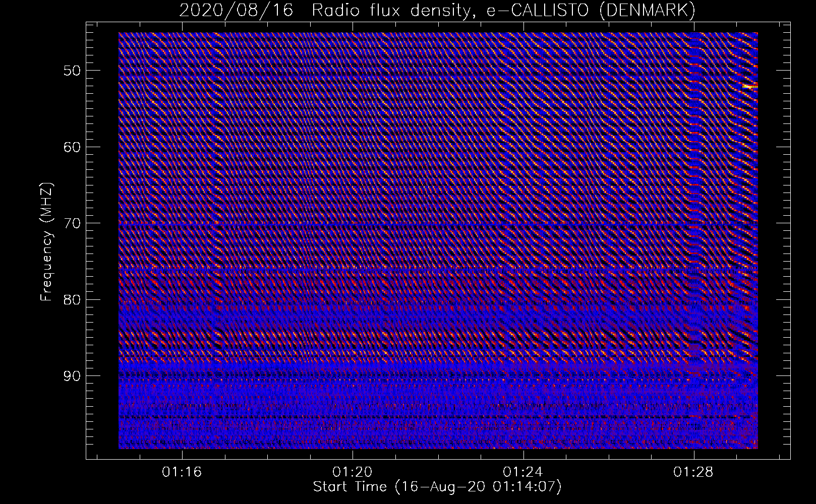Image resolution: width=816 pixels, height=504 pixels.
Task: Click the Start Time axis label
Action: pos(437,487)
